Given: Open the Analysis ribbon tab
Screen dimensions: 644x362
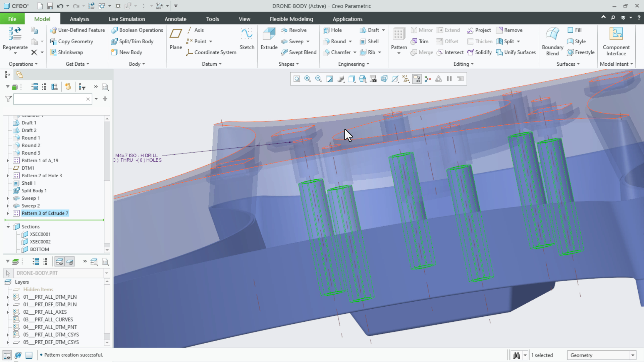Looking at the screenshot, I should 79,19.
